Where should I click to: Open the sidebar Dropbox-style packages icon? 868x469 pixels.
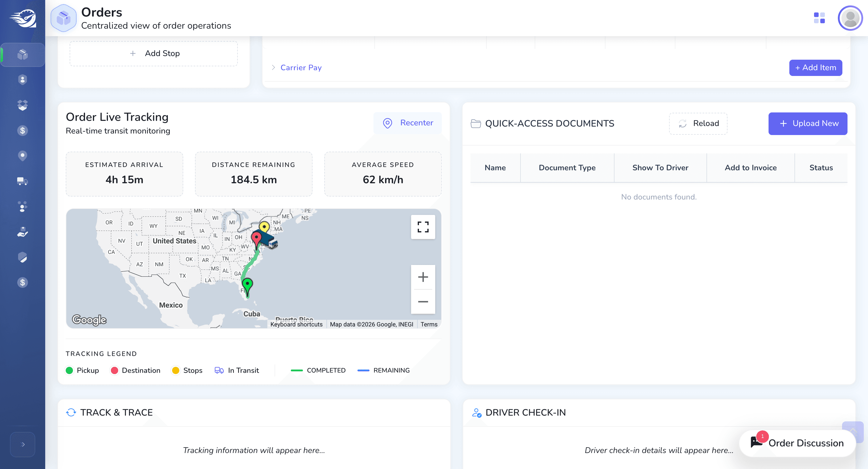[x=23, y=105]
